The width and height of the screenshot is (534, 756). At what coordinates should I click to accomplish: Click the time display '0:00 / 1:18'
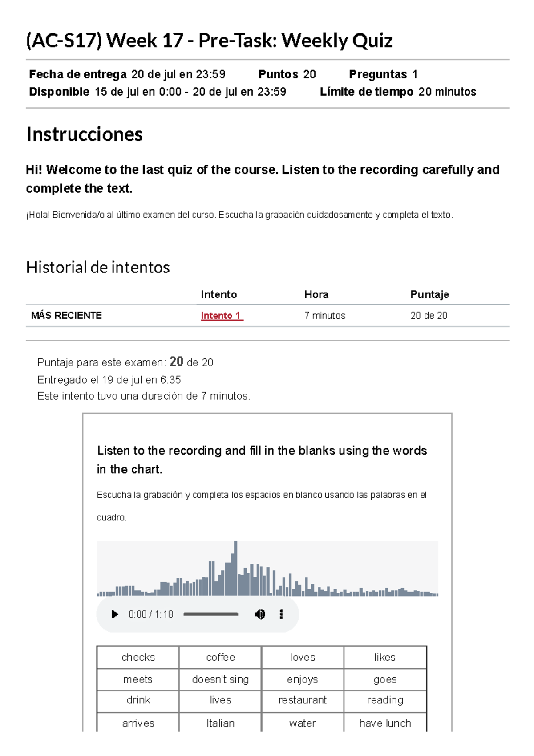[151, 614]
